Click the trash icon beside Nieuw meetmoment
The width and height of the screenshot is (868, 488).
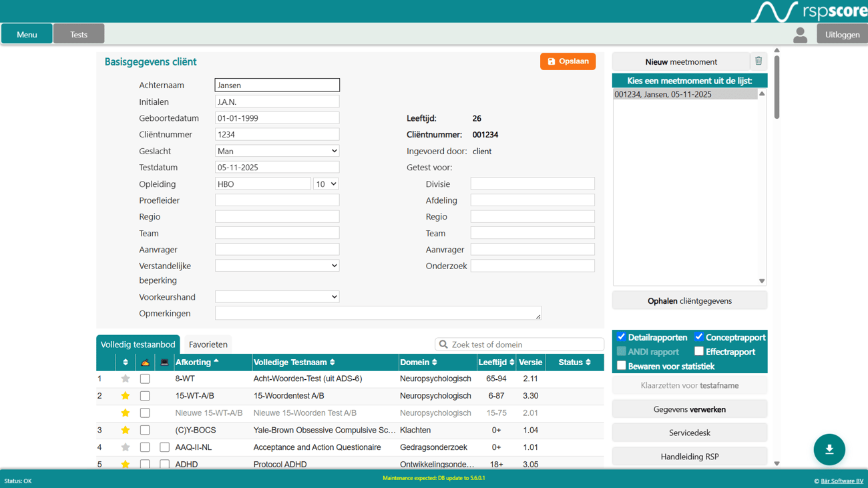pos(758,61)
